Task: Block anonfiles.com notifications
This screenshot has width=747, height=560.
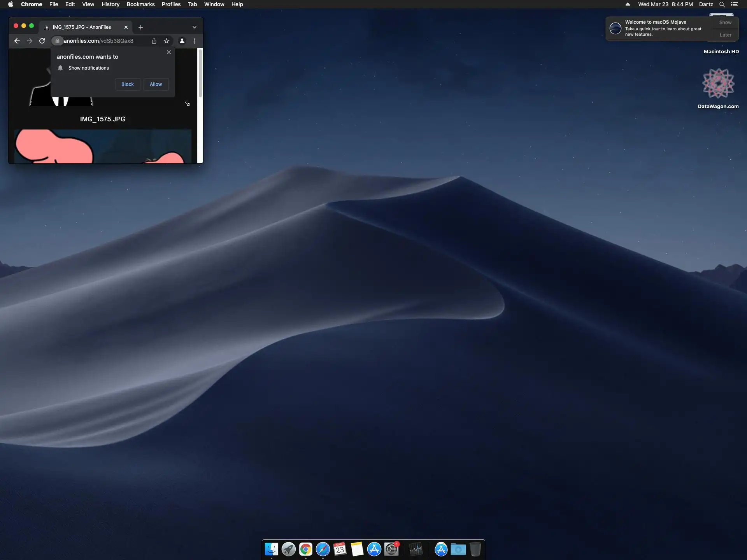Action: click(x=127, y=84)
